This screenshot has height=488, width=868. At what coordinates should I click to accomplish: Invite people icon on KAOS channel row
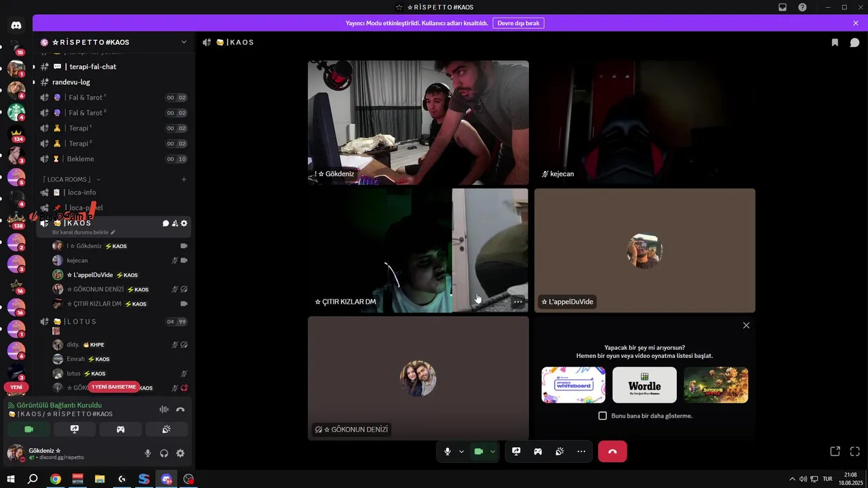(x=175, y=223)
